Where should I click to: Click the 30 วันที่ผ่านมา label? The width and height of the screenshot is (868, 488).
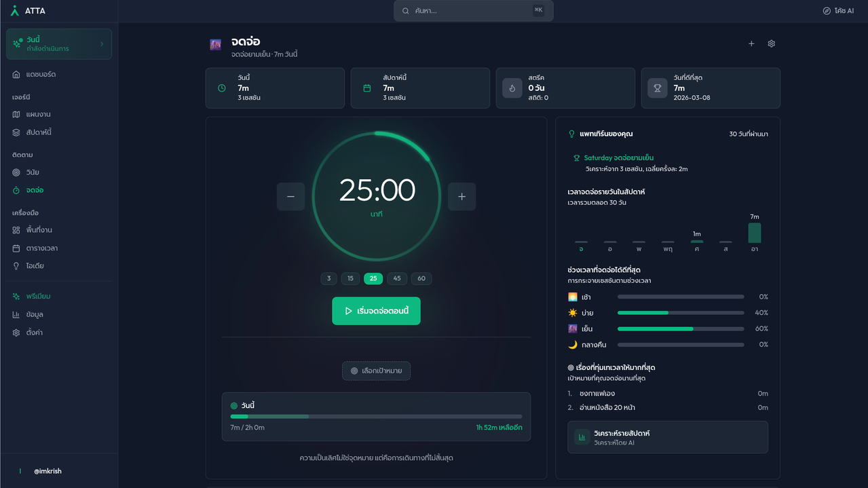click(749, 134)
